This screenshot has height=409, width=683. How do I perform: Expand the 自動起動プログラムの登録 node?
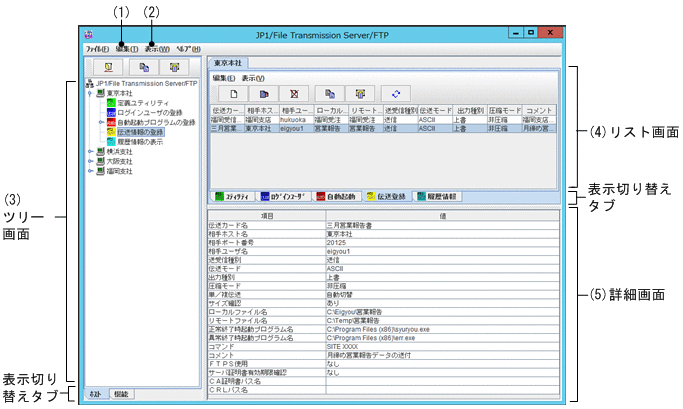click(x=101, y=122)
